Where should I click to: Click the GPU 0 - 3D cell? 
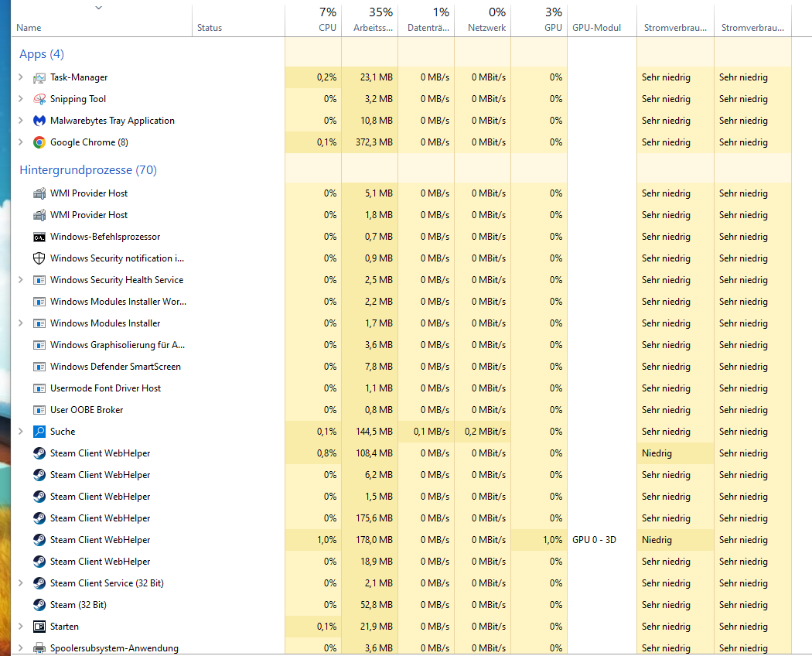click(x=594, y=540)
